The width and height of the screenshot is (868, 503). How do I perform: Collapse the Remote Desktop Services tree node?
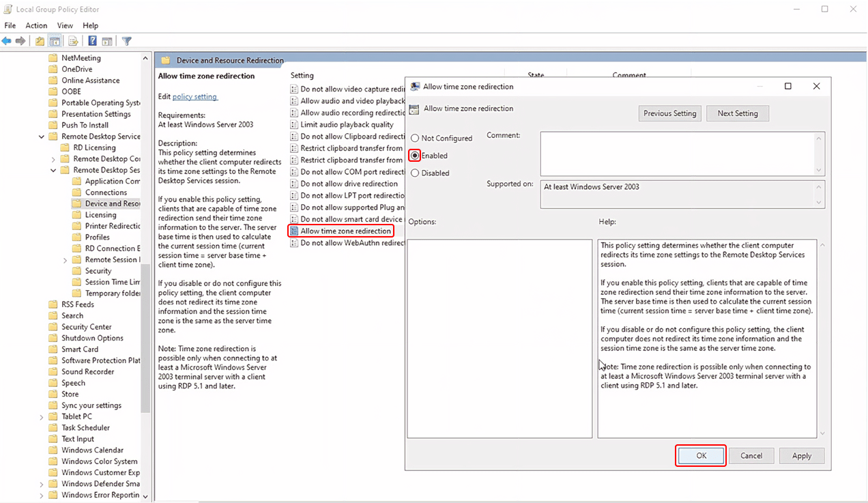pos(42,136)
